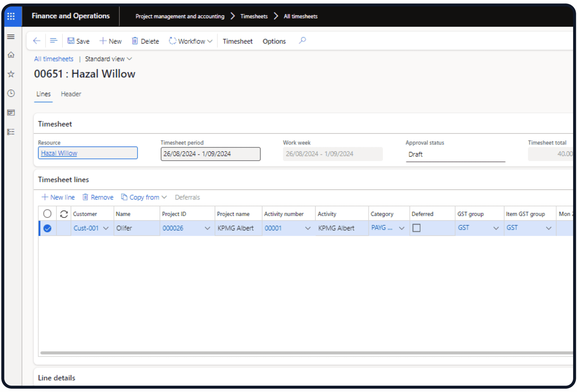
Task: Follow the All timesheets link
Action: click(54, 59)
